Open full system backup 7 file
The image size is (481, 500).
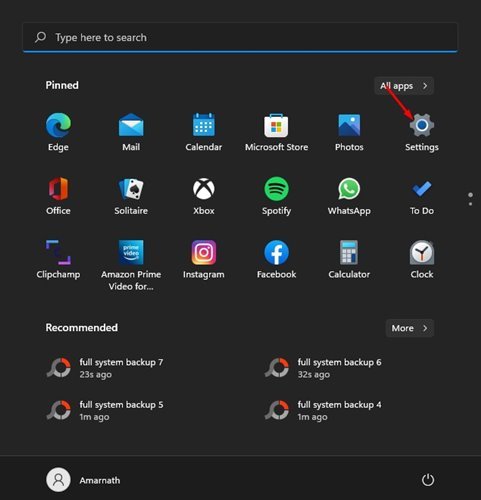(x=105, y=368)
